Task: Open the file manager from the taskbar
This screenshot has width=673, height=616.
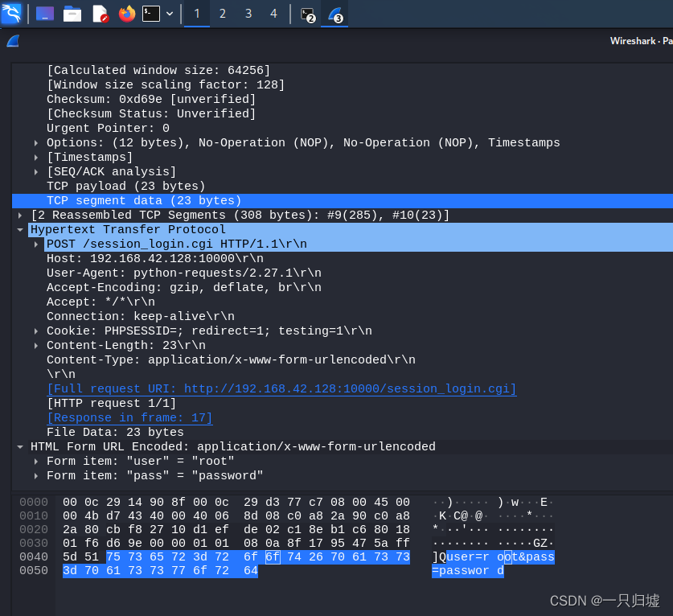Action: 72,14
